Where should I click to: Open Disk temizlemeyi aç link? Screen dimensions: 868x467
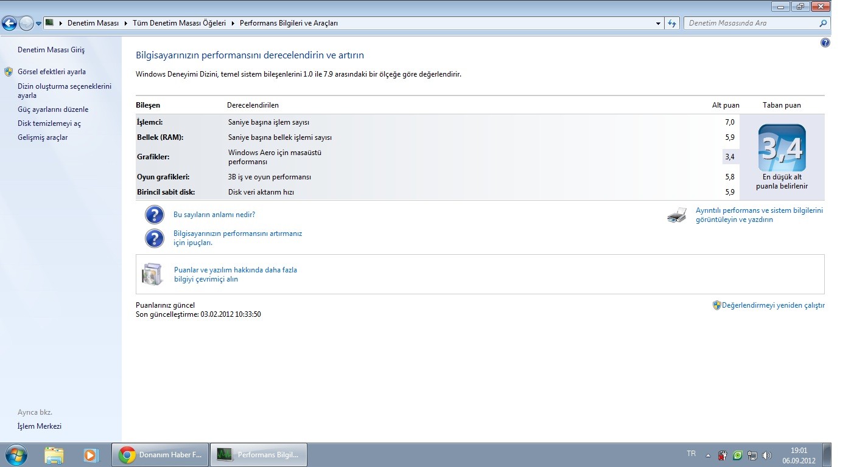click(x=49, y=123)
